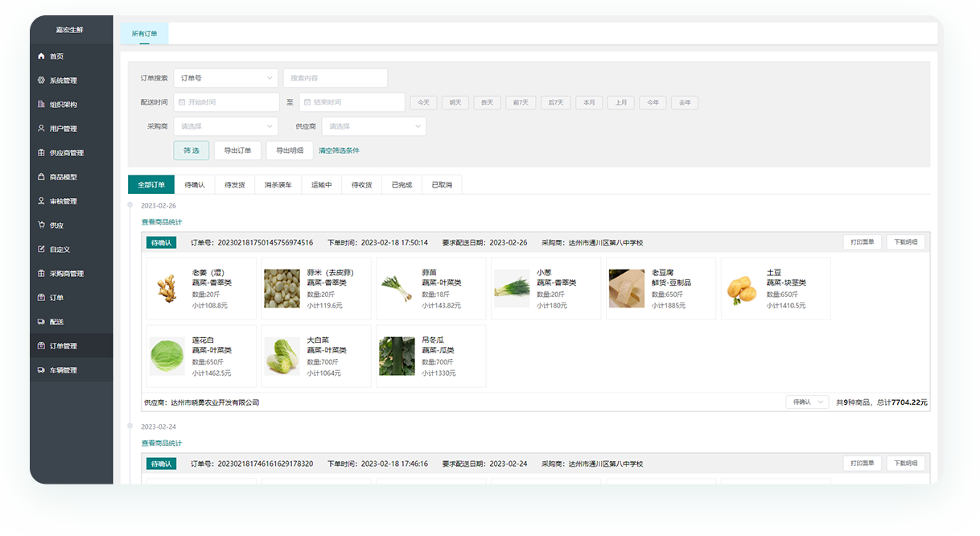Click the 清空筛选条件 link

pos(339,150)
